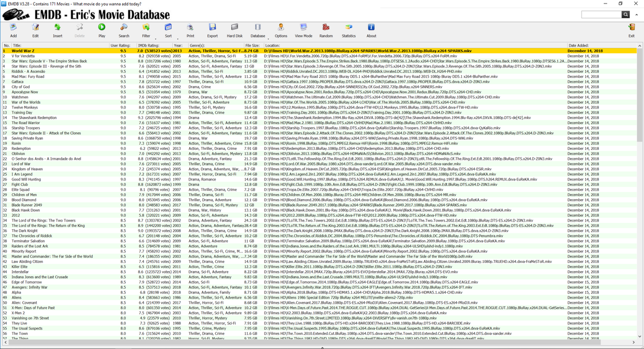This screenshot has height=349, width=644.
Task: Open the Hard Disk tool
Action: pos(234,27)
